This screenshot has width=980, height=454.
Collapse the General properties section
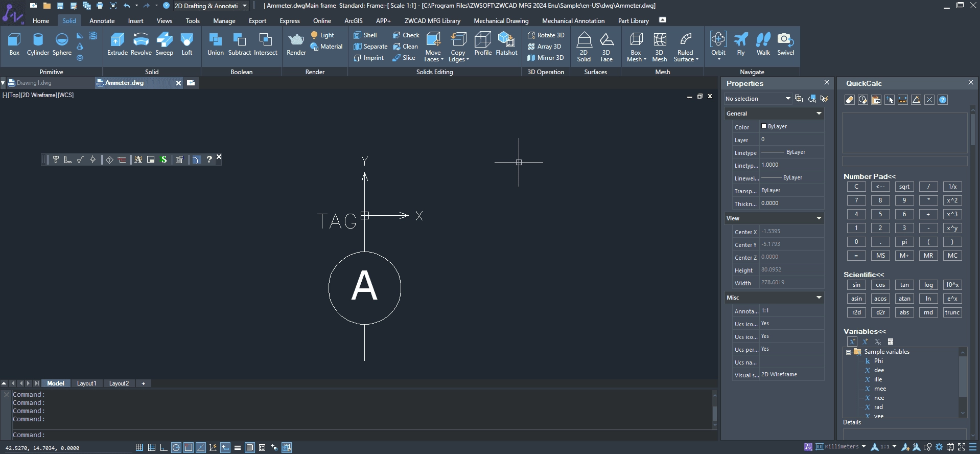coord(819,113)
